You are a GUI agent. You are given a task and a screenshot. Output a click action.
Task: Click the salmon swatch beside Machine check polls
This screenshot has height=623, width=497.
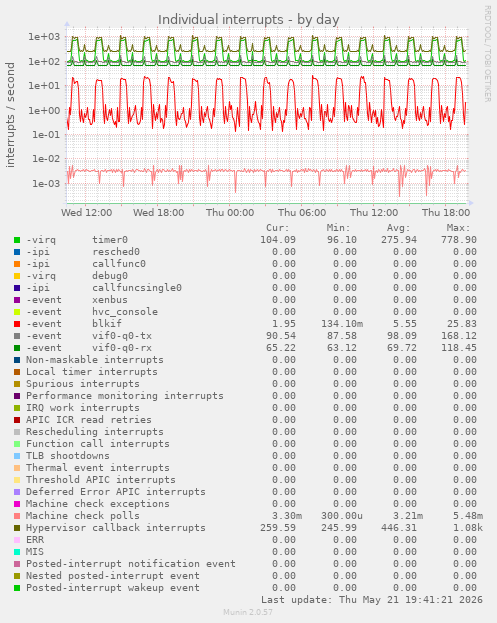[x=17, y=516]
